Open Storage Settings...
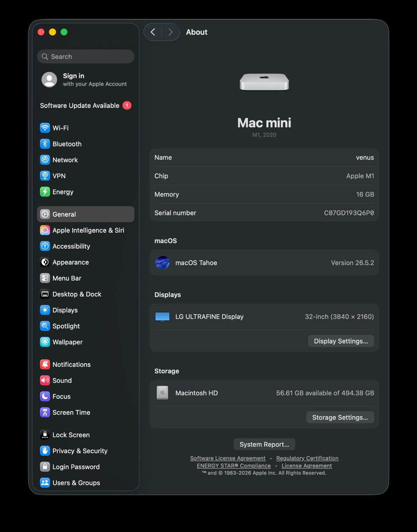 (340, 417)
